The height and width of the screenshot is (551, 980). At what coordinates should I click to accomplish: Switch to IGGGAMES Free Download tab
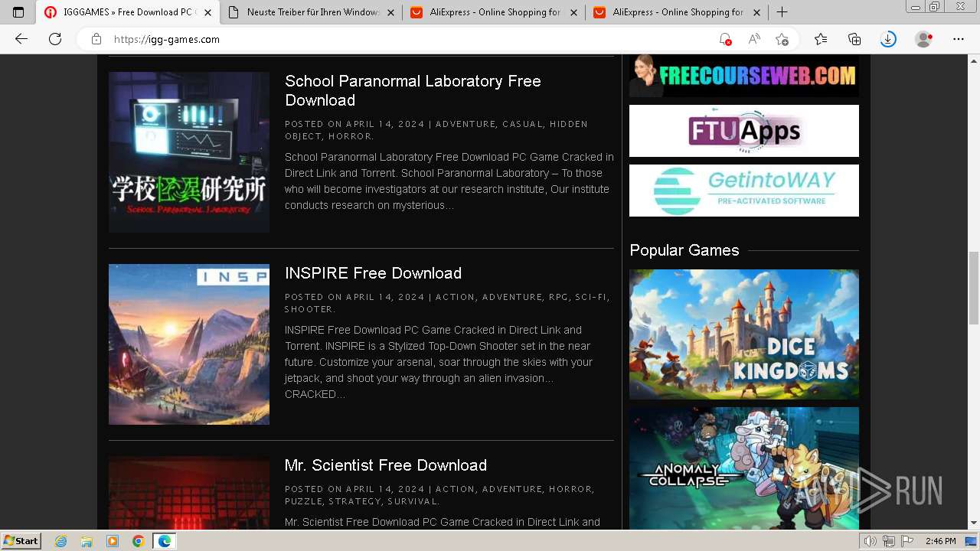tap(128, 12)
